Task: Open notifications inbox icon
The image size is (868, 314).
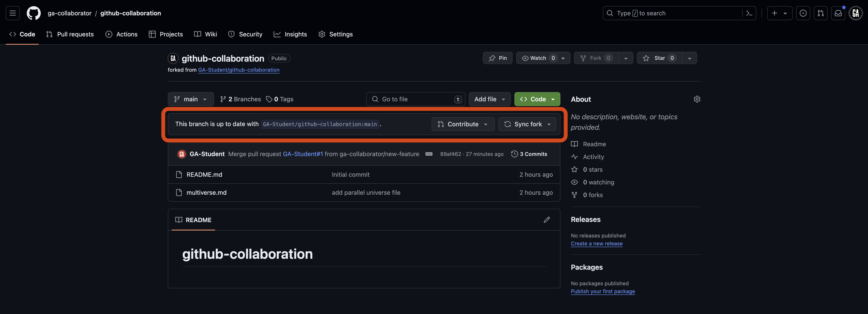Action: [838, 13]
